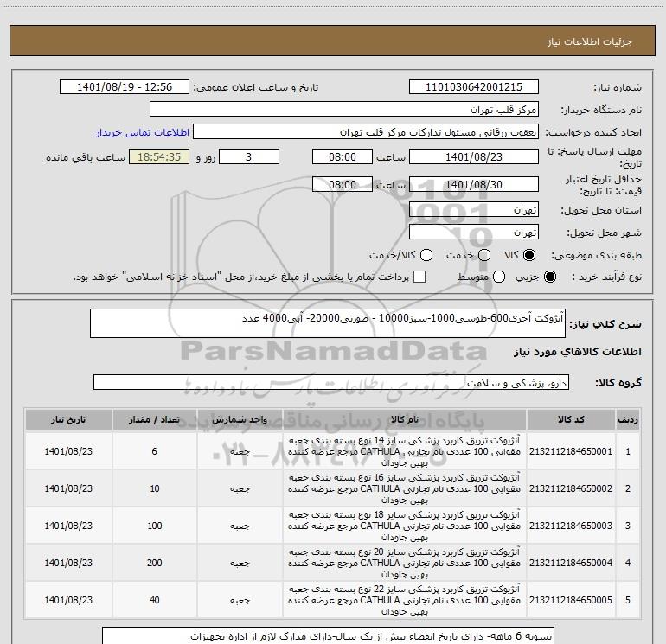Select product code 213211184650002
This screenshot has height=644, width=666.
coord(571,488)
